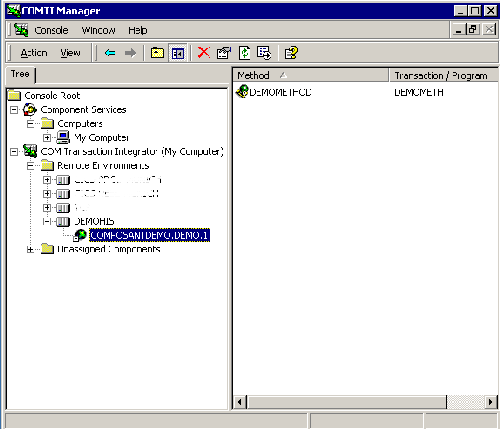Click the MMC console icon in menu bar

[x=21, y=30]
